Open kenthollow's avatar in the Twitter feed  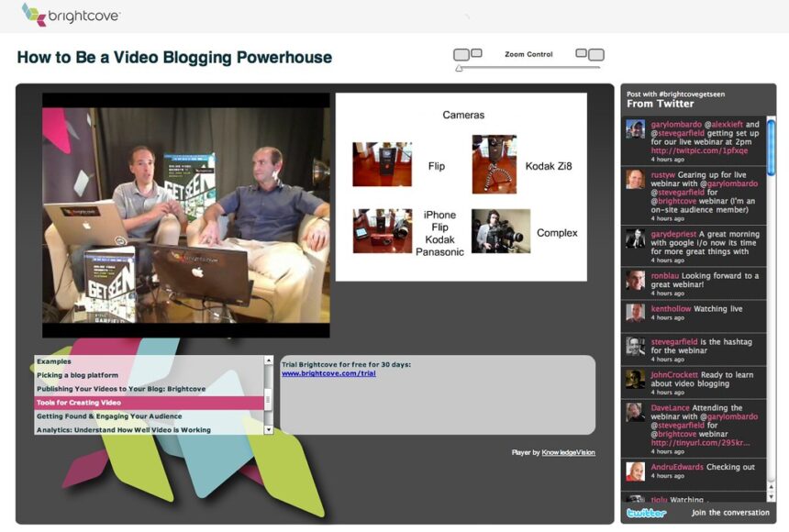tap(636, 313)
